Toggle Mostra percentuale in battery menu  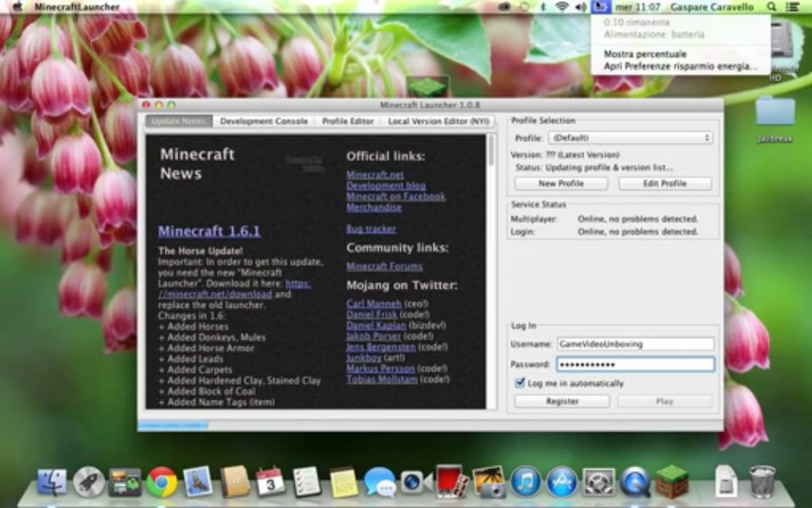click(x=646, y=54)
